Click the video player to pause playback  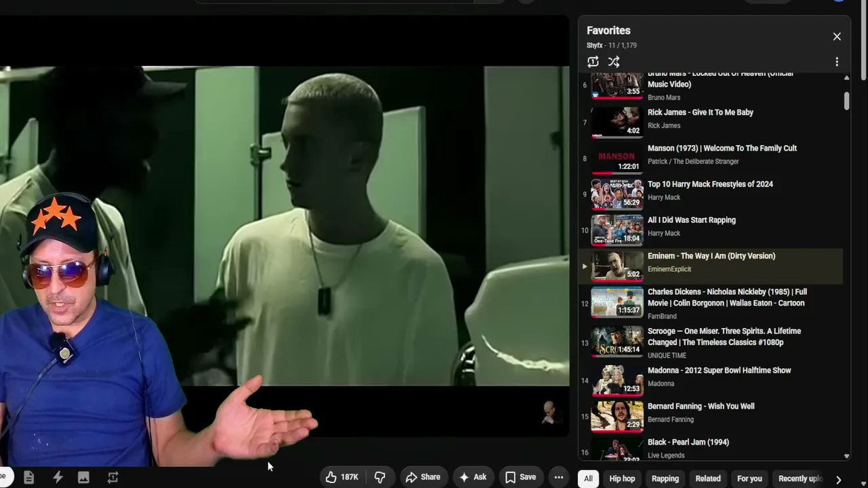(285, 226)
